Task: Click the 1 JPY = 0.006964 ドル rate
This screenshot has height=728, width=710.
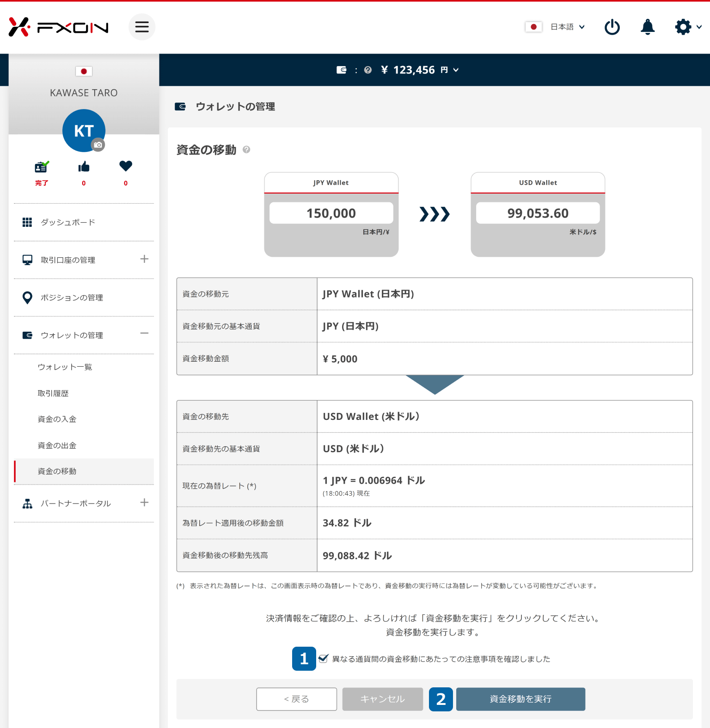Action: coord(374,480)
